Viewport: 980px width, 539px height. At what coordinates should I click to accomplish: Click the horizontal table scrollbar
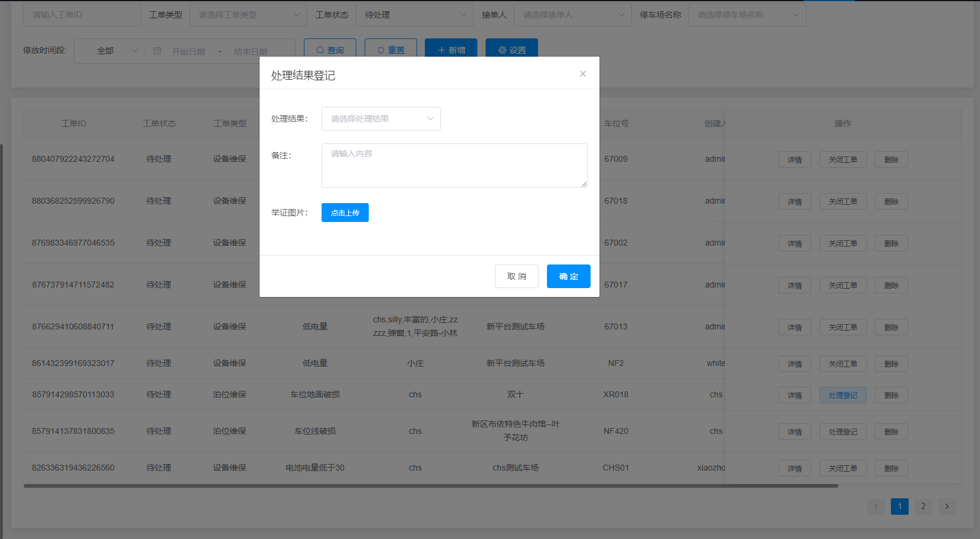(x=431, y=486)
